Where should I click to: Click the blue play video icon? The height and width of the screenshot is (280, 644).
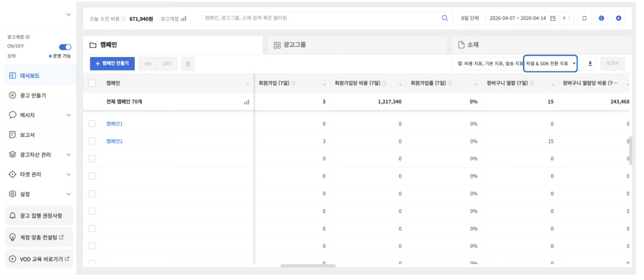[618, 18]
